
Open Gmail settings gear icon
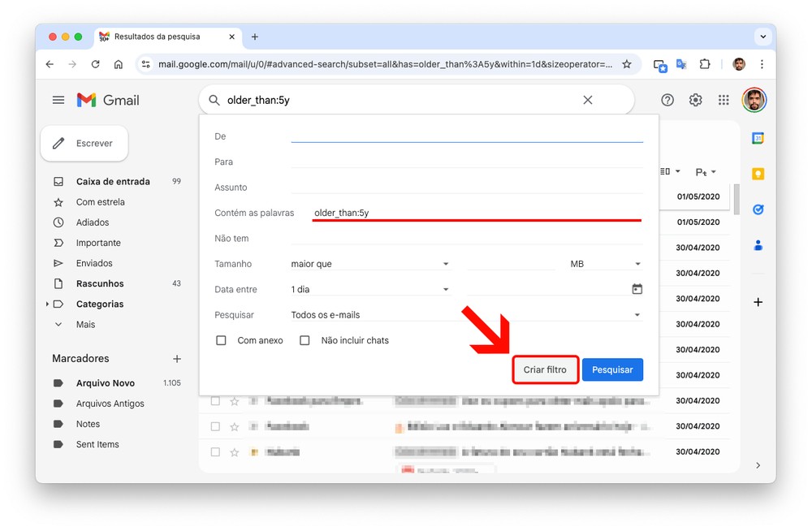tap(695, 100)
